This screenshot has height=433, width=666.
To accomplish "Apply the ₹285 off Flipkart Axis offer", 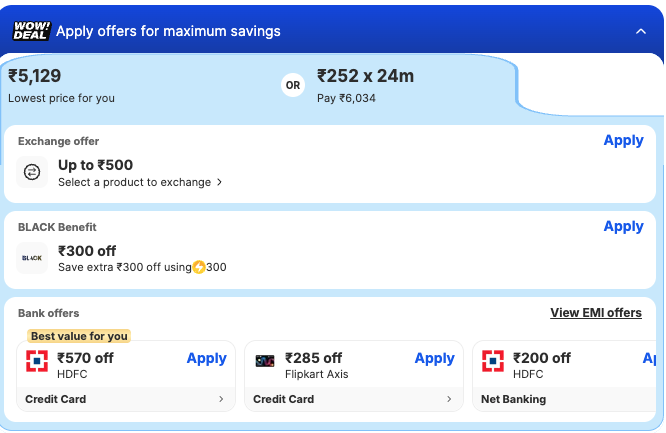I will click(434, 358).
